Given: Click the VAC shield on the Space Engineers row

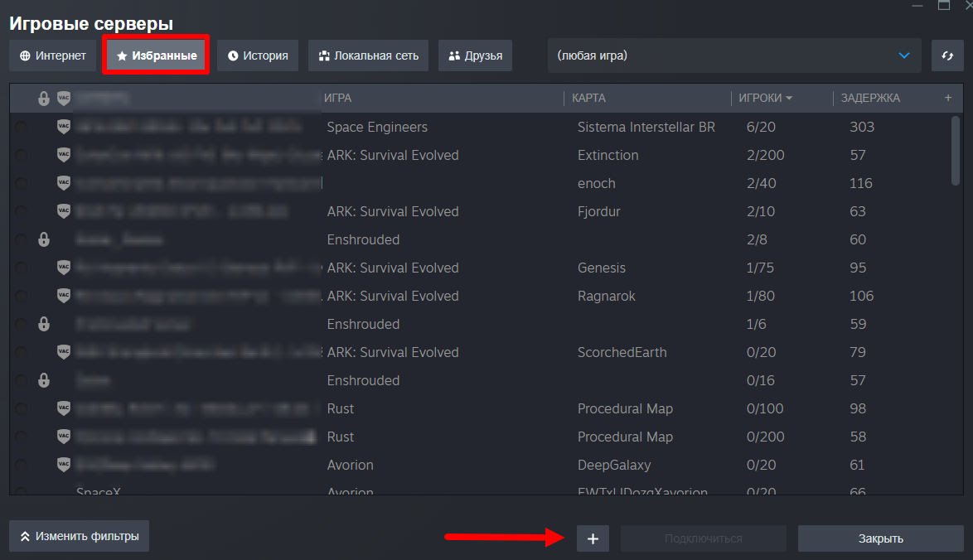Looking at the screenshot, I should [x=63, y=127].
